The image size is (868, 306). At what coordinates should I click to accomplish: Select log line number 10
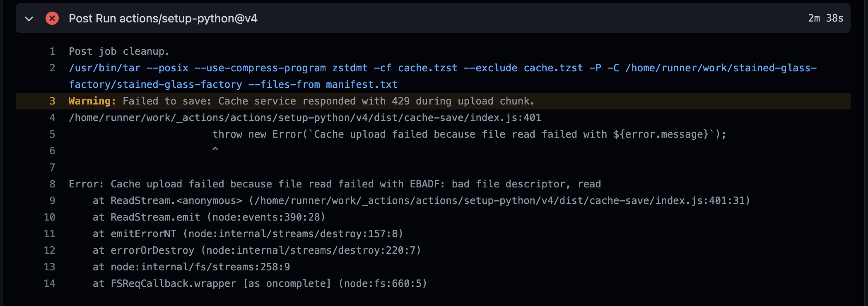(50, 217)
